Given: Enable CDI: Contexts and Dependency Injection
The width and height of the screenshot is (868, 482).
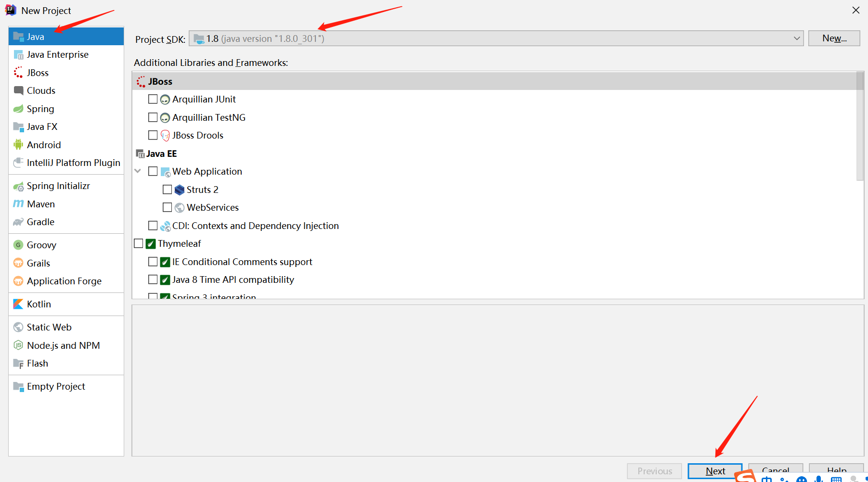Looking at the screenshot, I should 153,226.
